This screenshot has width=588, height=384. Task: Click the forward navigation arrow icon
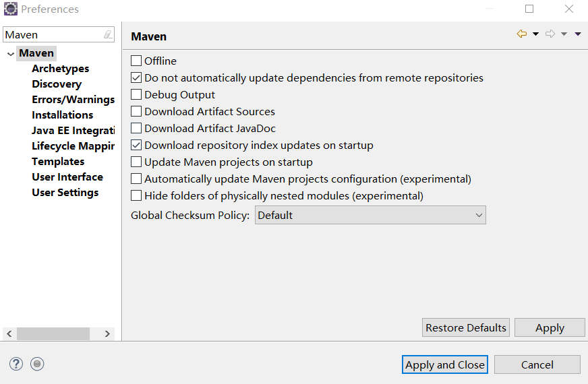550,34
